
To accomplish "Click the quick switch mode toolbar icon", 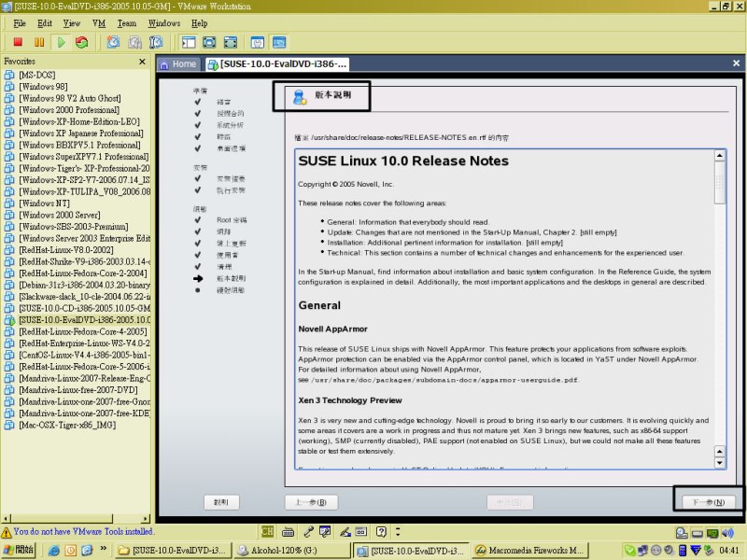I will pos(231,42).
